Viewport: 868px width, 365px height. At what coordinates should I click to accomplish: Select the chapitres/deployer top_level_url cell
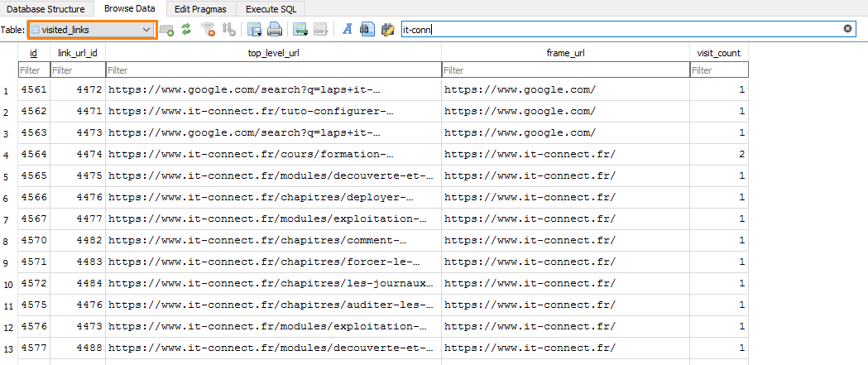pos(273,197)
